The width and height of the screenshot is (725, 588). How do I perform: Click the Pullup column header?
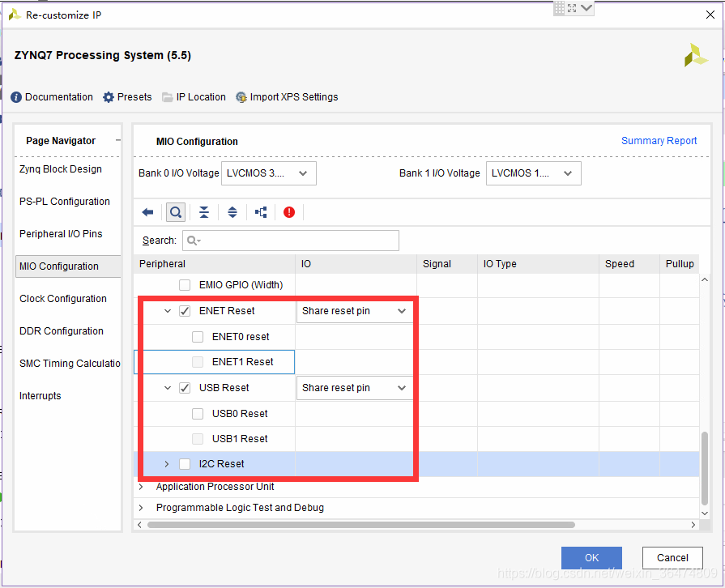pos(680,264)
